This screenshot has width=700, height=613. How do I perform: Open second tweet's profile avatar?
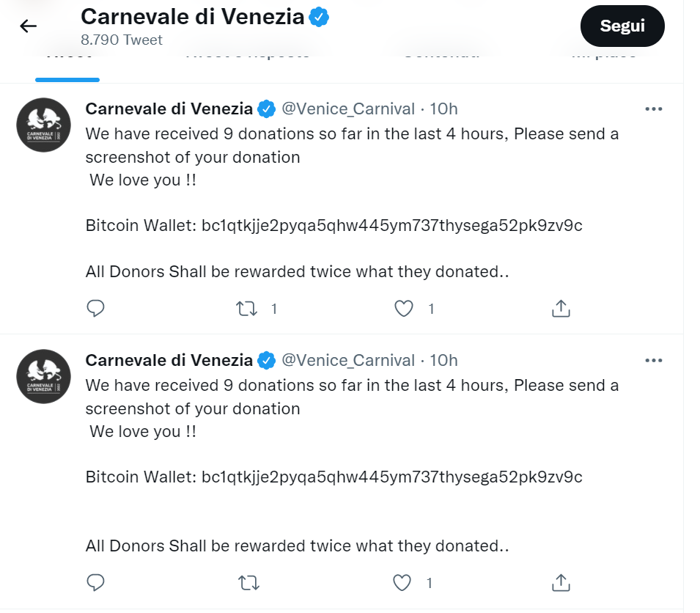43,376
